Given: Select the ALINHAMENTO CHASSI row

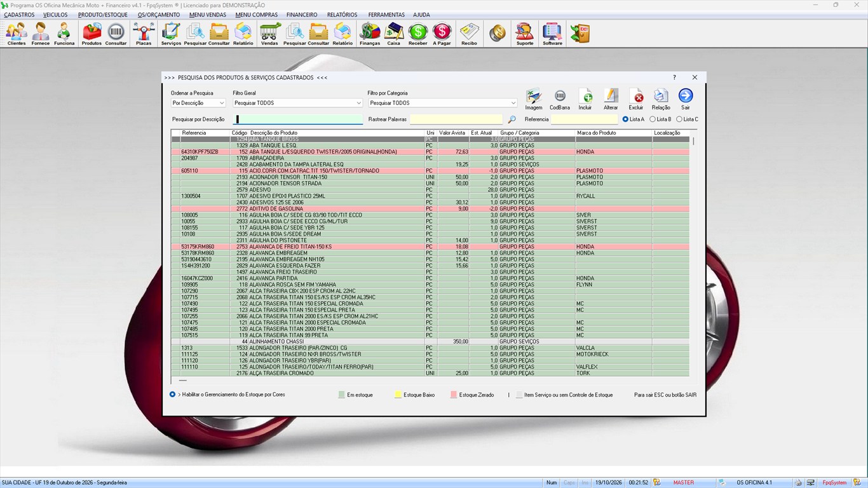Looking at the screenshot, I should click(430, 342).
